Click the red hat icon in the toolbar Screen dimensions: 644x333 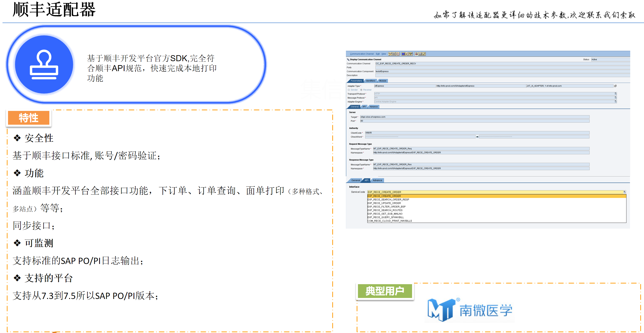coord(416,54)
